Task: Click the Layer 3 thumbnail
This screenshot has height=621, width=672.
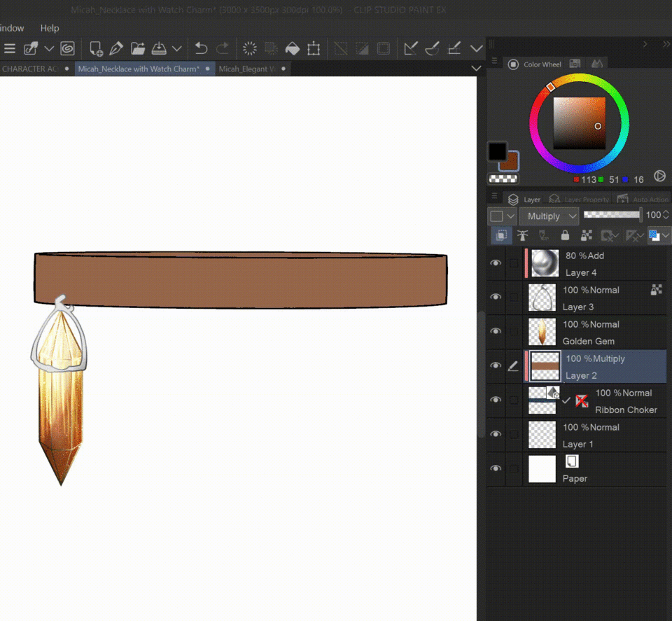Action: [x=542, y=298]
